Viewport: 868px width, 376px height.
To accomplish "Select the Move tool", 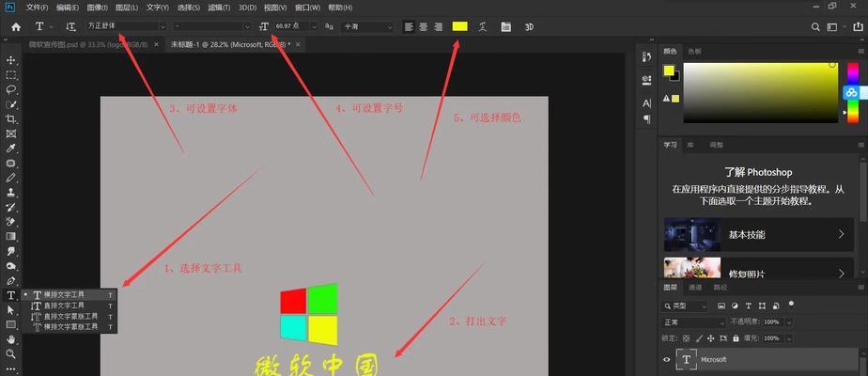I will 10,60.
